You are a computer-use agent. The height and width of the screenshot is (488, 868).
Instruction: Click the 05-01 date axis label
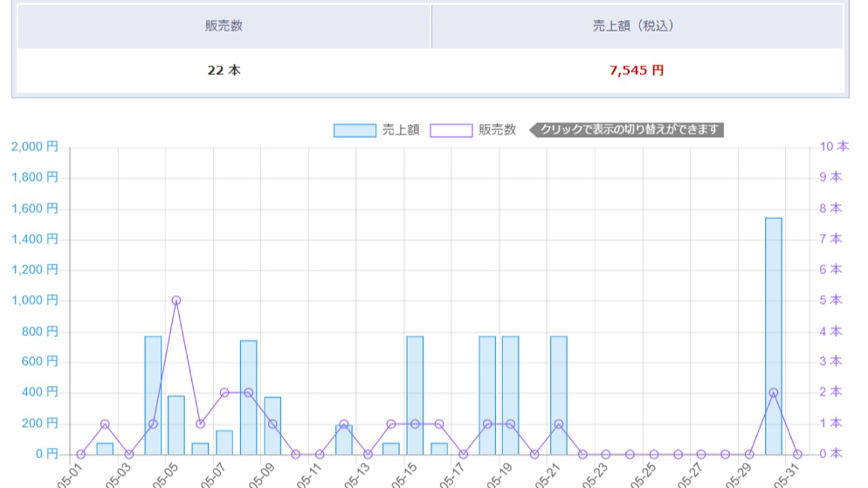[x=68, y=474]
